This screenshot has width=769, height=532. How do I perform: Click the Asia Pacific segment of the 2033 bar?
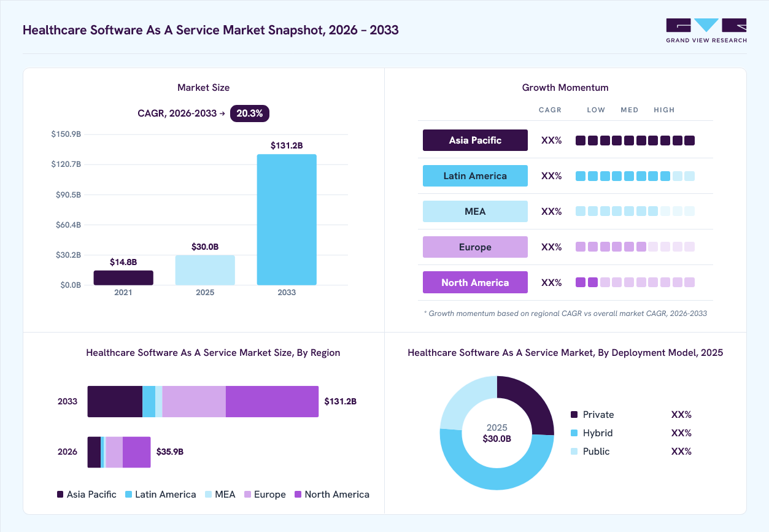pyautogui.click(x=115, y=402)
